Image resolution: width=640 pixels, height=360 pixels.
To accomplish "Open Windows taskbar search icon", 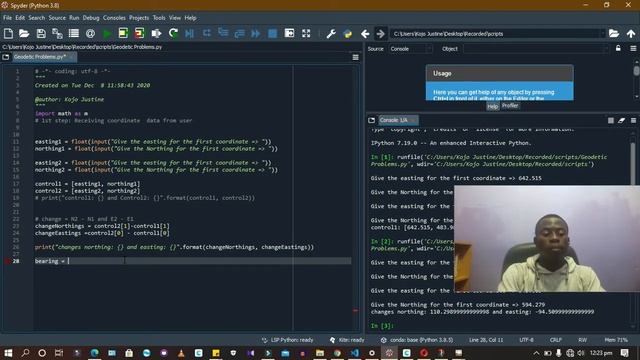I will pyautogui.click(x=25, y=353).
